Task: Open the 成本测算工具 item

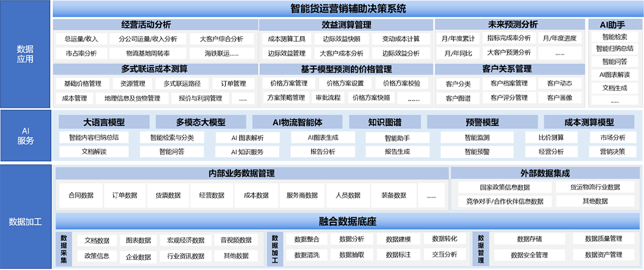Action: tap(287, 39)
